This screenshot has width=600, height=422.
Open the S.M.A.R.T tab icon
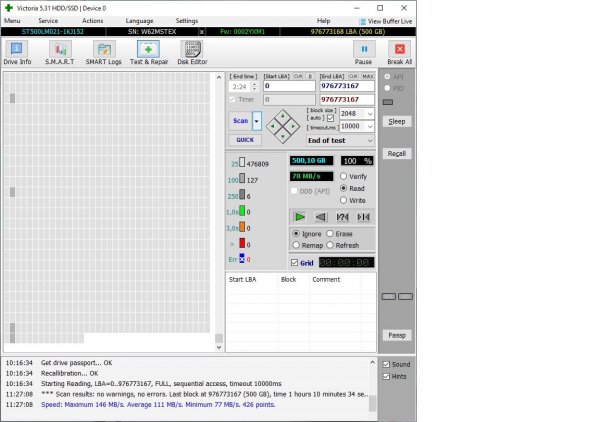[x=56, y=53]
